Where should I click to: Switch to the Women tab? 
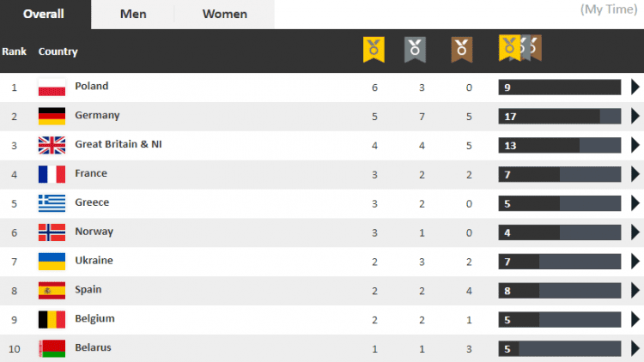point(225,15)
